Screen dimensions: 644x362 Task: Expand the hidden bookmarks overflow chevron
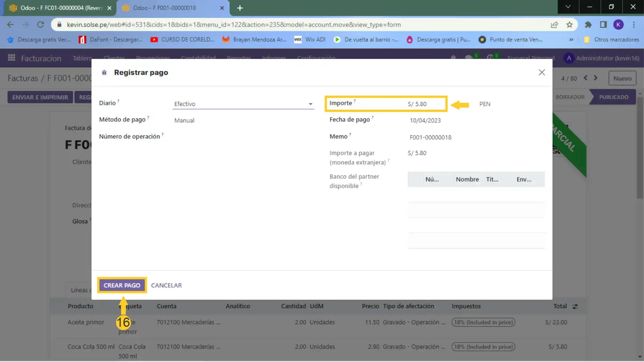pyautogui.click(x=571, y=40)
